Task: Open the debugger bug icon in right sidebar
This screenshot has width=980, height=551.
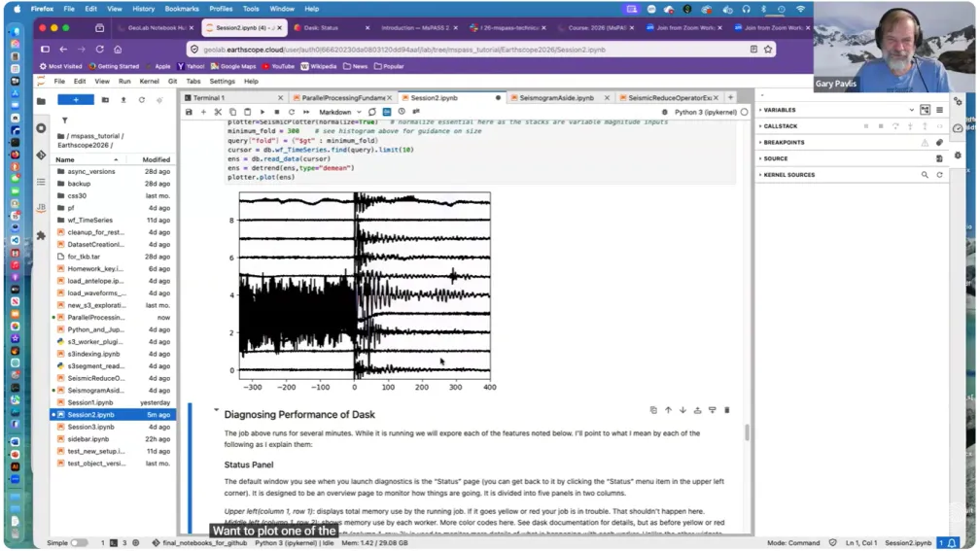Action: click(x=959, y=155)
